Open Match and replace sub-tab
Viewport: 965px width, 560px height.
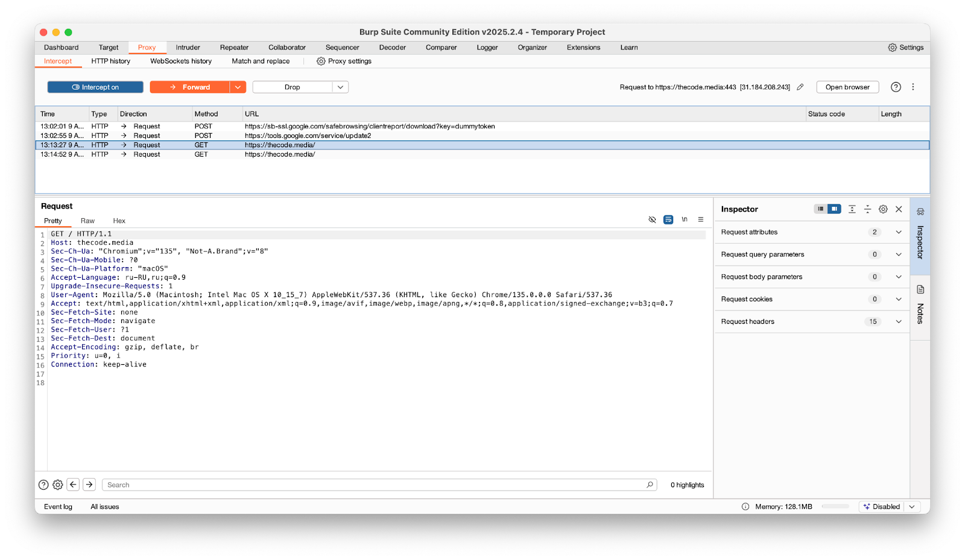(x=261, y=61)
